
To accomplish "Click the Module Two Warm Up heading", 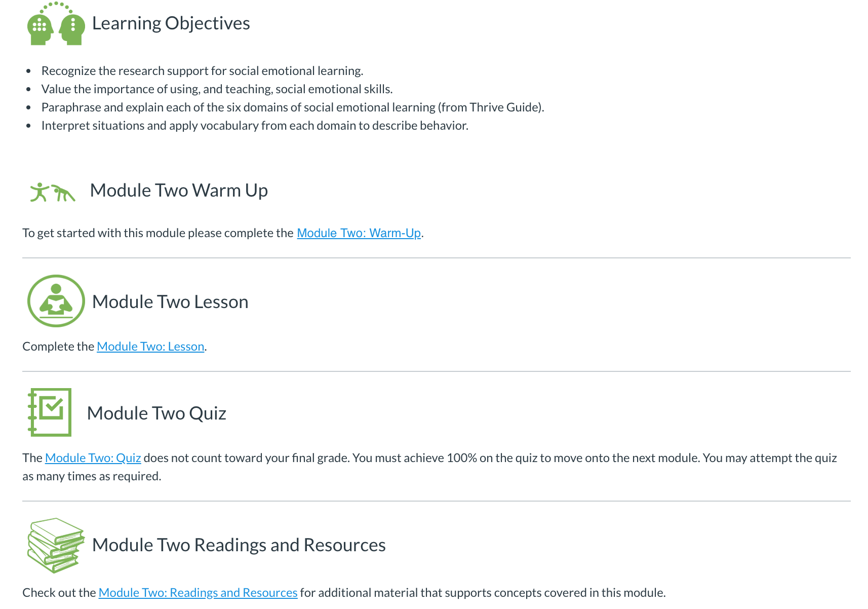I will [x=179, y=191].
